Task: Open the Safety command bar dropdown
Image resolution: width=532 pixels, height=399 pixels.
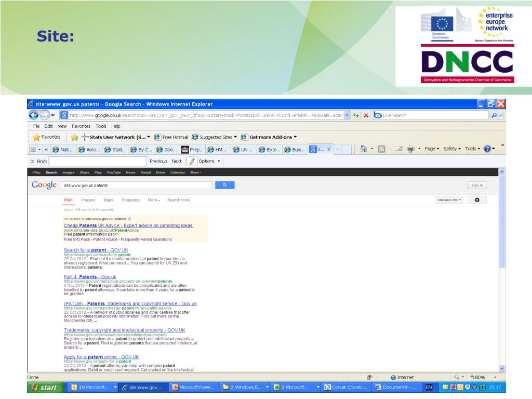Action: (452, 149)
